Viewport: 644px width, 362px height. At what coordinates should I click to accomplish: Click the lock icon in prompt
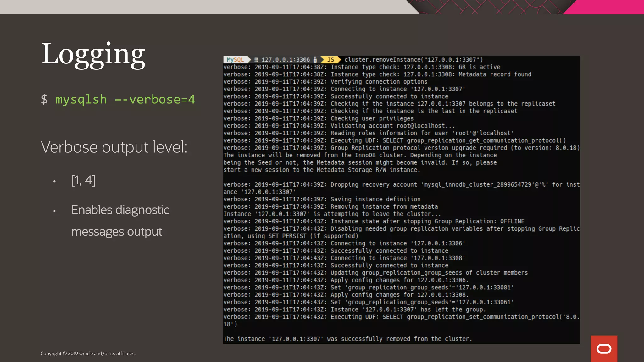coord(315,60)
